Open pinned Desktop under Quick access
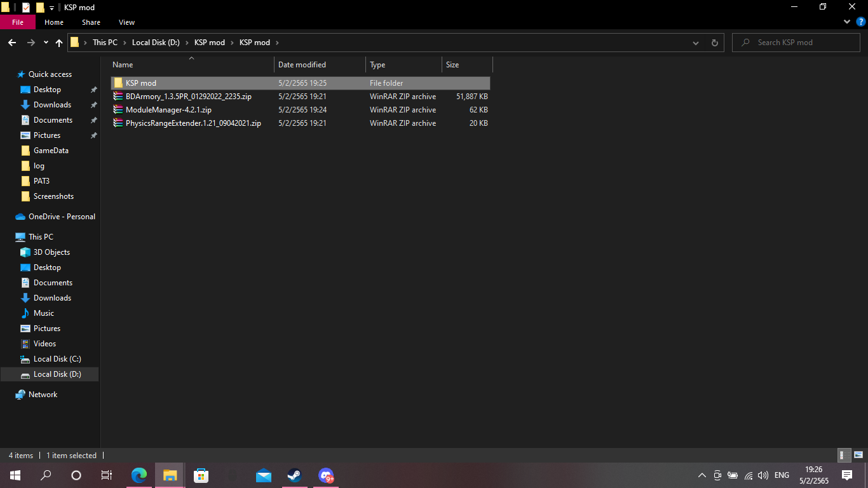The image size is (868, 488). [x=47, y=90]
